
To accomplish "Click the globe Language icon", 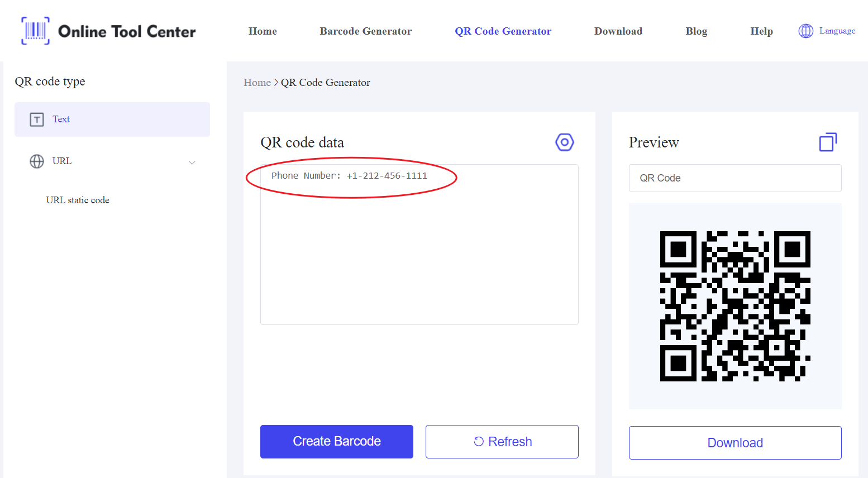I will [806, 31].
